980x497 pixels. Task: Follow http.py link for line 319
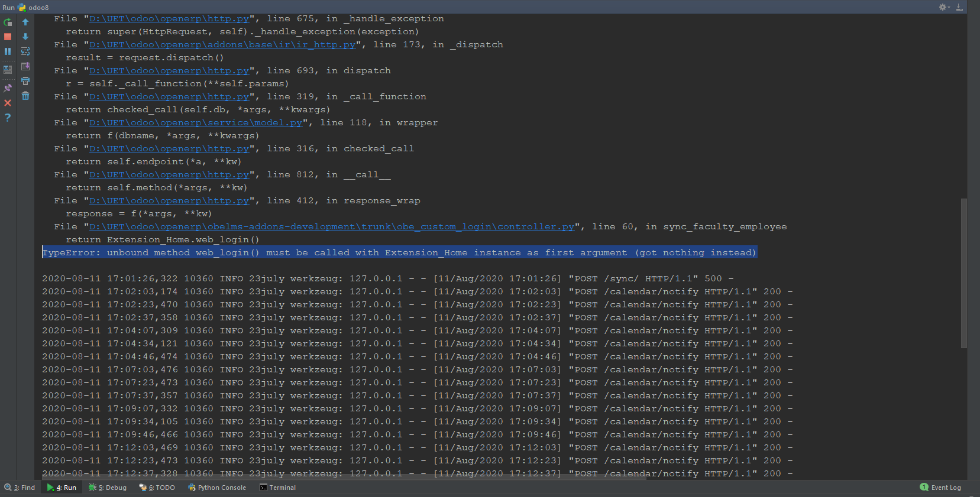tap(169, 97)
